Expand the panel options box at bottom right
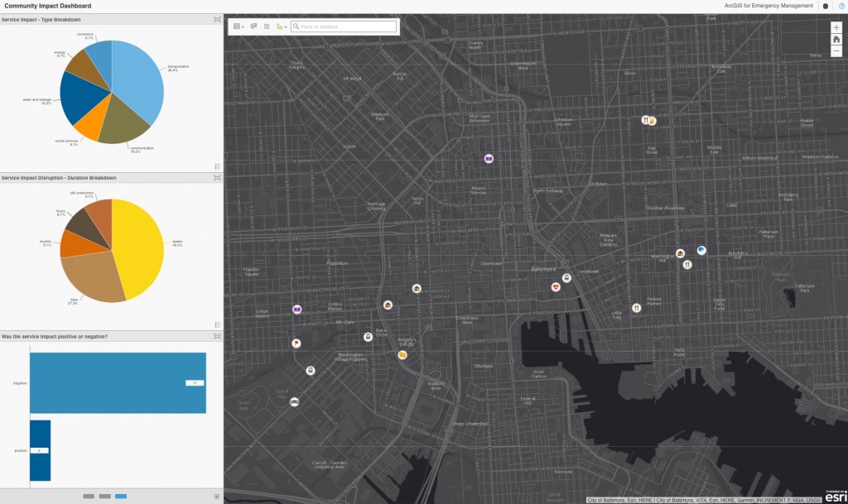This screenshot has width=848, height=504. 217,497
